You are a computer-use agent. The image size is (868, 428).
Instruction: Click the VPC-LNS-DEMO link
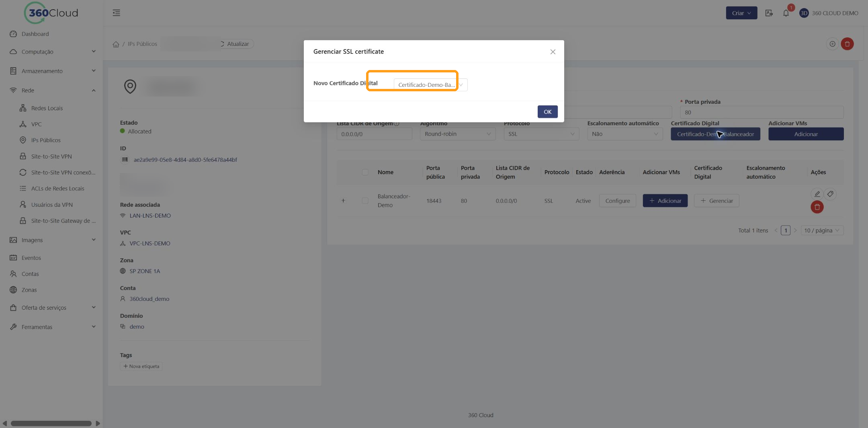pos(149,243)
